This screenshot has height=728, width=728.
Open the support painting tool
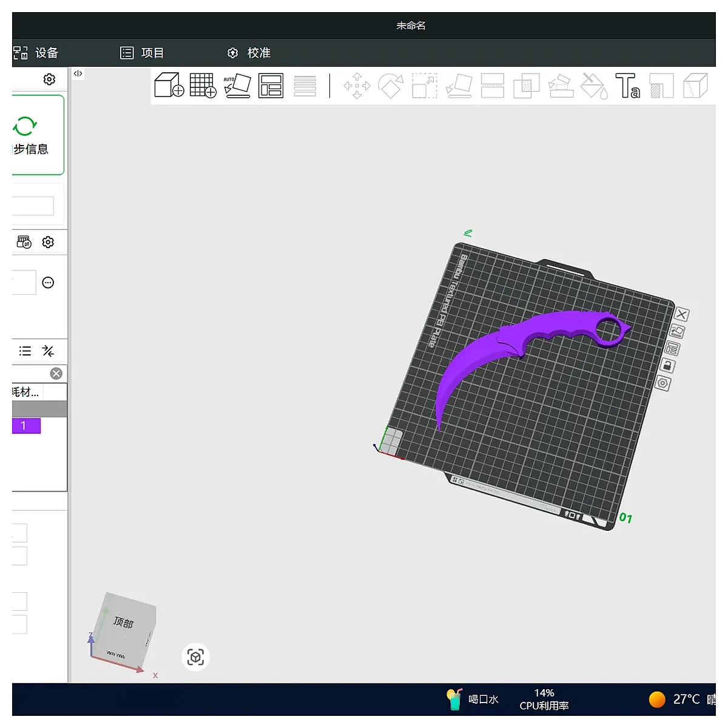(561, 86)
